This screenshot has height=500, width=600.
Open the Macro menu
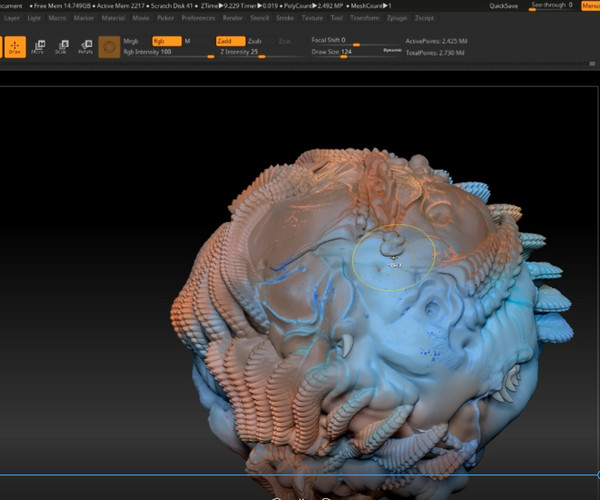click(x=57, y=18)
